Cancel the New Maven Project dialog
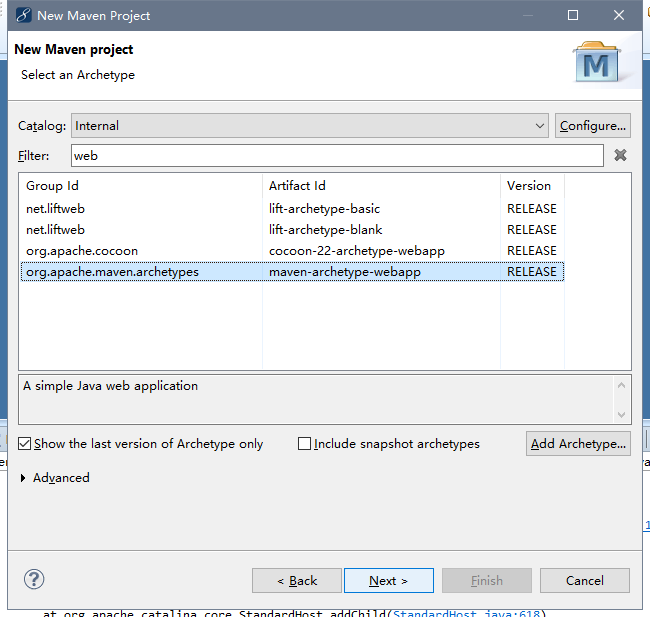Viewport: 650px width, 617px height. point(585,581)
